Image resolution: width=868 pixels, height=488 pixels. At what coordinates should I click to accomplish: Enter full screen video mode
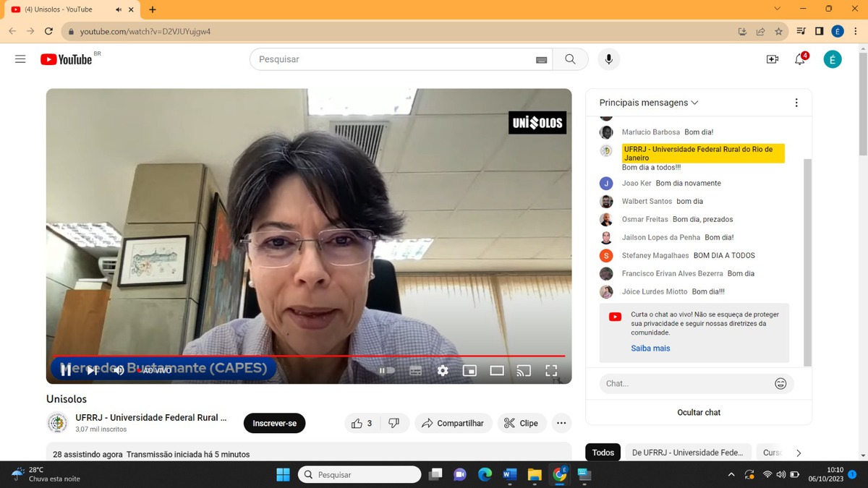[x=551, y=371]
